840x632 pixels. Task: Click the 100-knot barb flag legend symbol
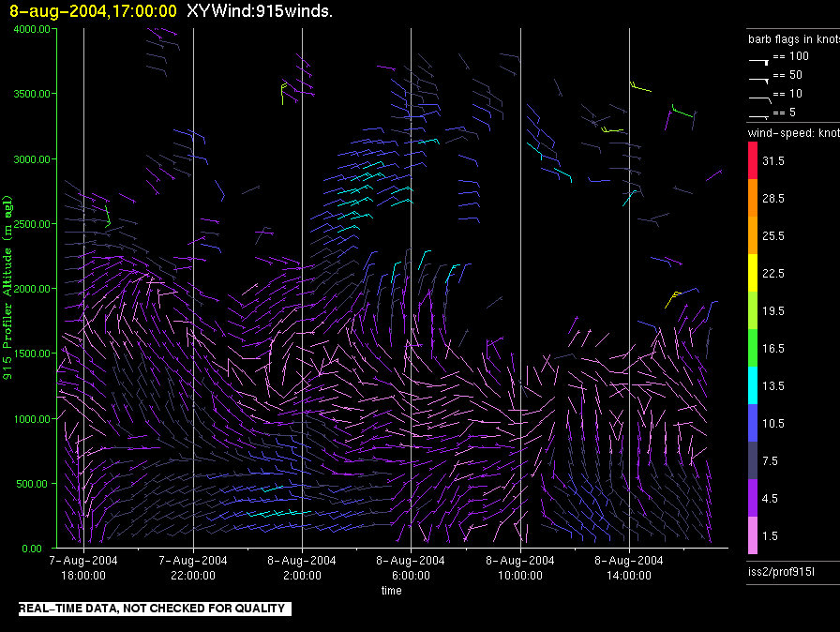tap(758, 62)
